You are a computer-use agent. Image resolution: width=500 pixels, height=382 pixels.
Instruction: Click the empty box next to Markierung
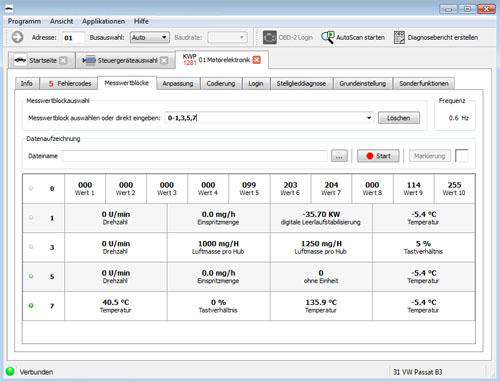pyautogui.click(x=462, y=156)
